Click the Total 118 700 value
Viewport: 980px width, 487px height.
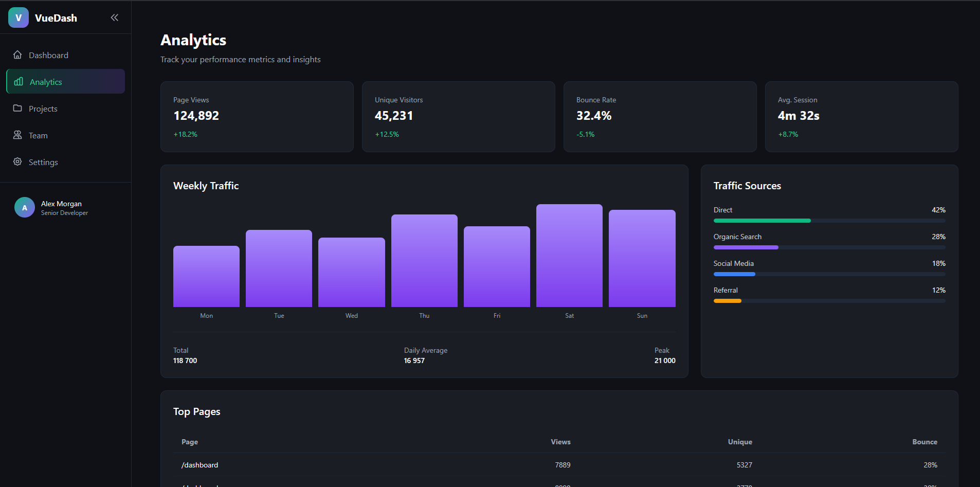pos(185,360)
